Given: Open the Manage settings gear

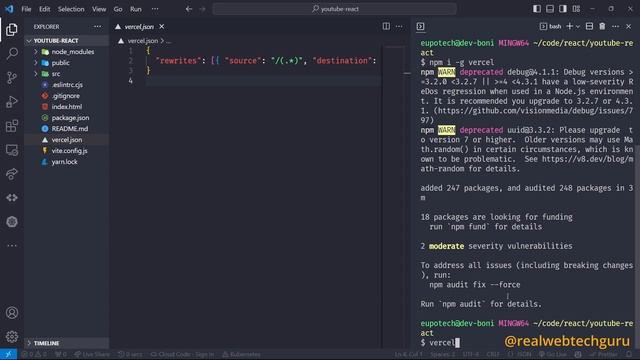Looking at the screenshot, I should click(x=12, y=336).
